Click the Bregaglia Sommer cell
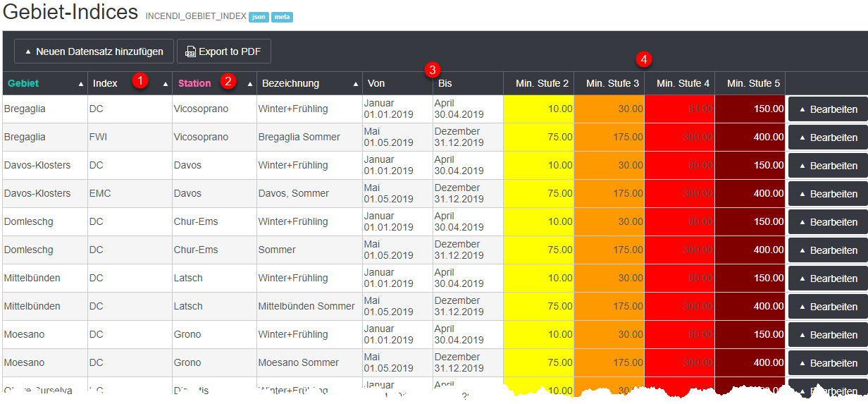The height and width of the screenshot is (404, 868). click(309, 137)
